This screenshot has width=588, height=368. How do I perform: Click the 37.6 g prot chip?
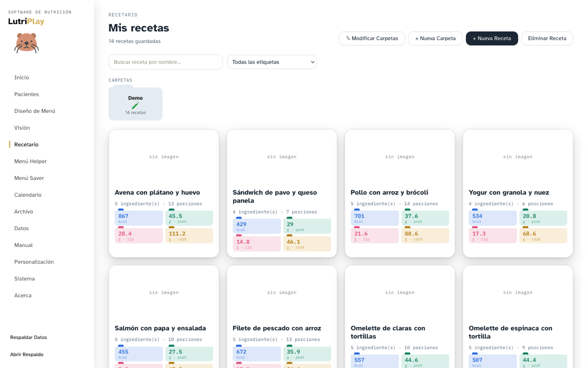425,218
